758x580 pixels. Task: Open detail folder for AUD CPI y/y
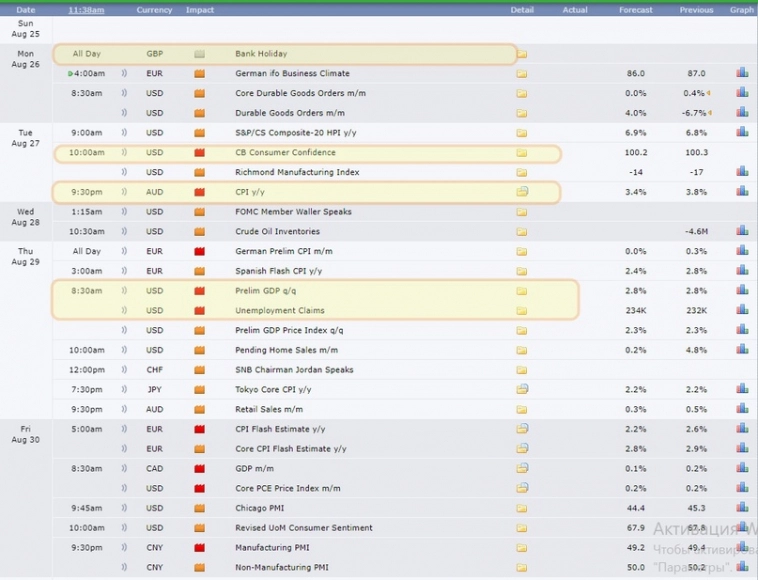pyautogui.click(x=522, y=191)
